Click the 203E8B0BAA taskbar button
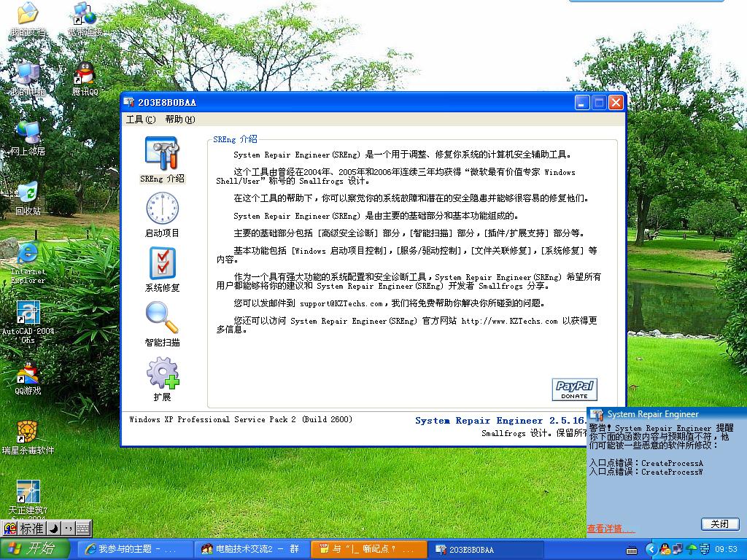Image resolution: width=747 pixels, height=560 pixels. [486, 549]
